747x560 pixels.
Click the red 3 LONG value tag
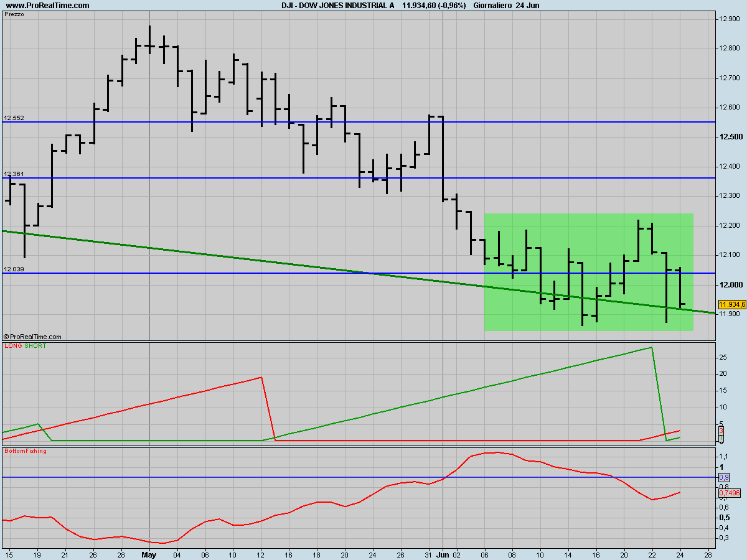click(x=721, y=431)
